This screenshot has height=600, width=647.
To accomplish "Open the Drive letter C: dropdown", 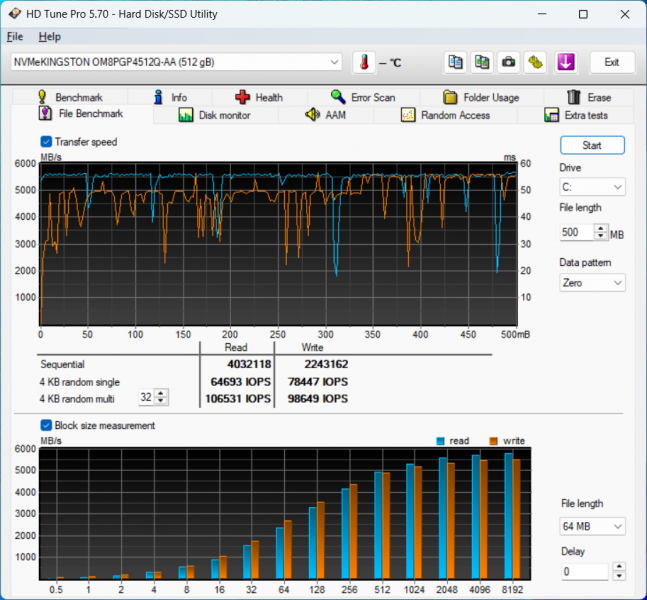I will 592,187.
